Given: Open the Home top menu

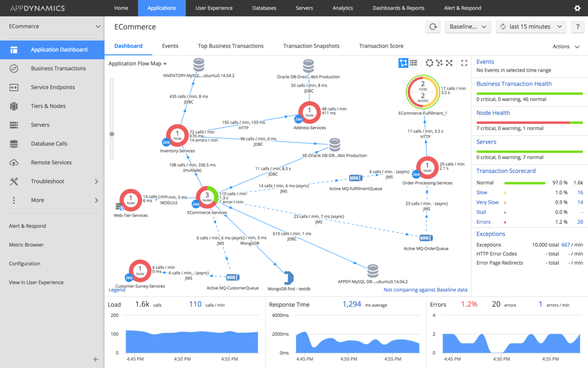Looking at the screenshot, I should [121, 8].
